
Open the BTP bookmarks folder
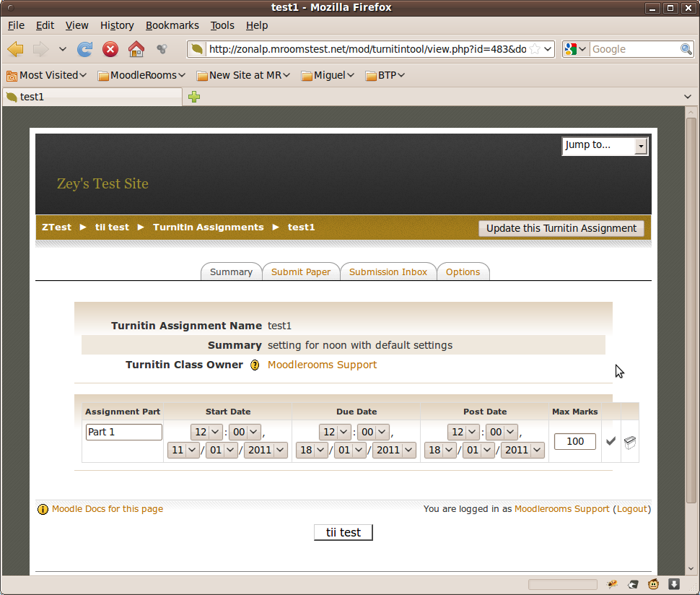coord(385,76)
